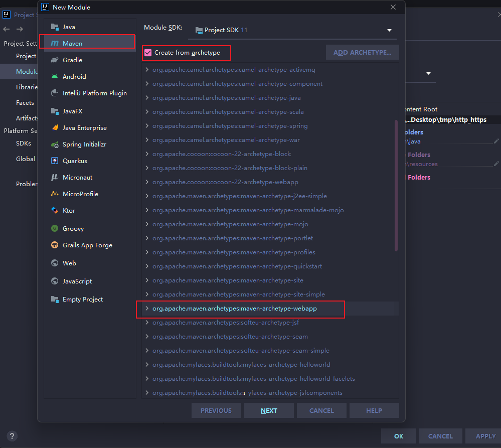The width and height of the screenshot is (501, 448).
Task: Select org.apache.maven.archetypes:maven-archetype-j2ee-simple
Action: (239, 196)
